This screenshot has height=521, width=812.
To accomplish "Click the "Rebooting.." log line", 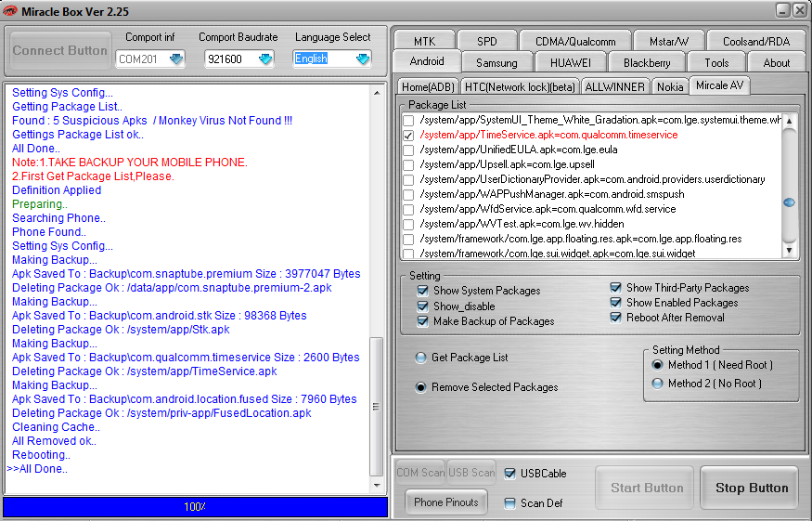I will [x=41, y=455].
